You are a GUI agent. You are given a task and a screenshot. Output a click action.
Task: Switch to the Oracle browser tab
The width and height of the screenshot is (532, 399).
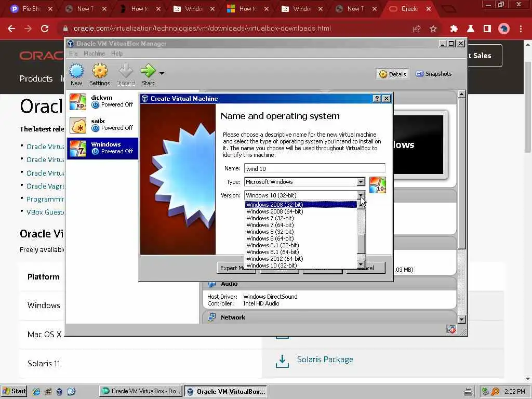point(409,9)
